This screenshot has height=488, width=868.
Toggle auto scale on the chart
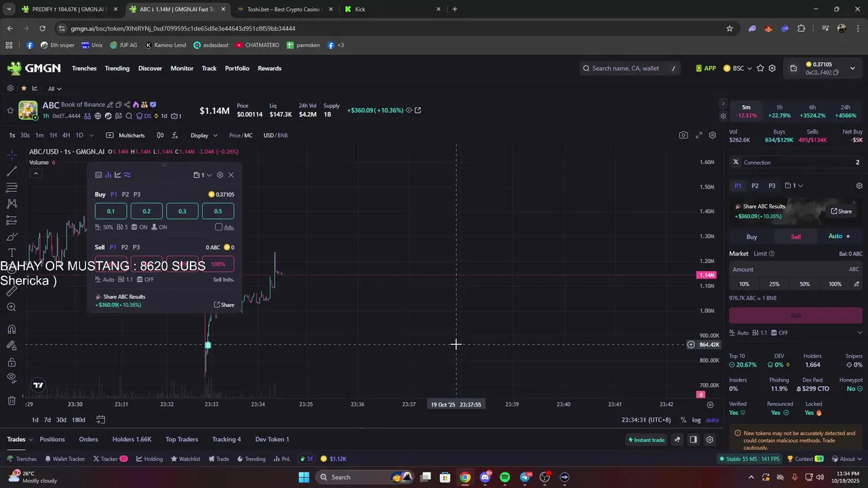click(x=712, y=420)
